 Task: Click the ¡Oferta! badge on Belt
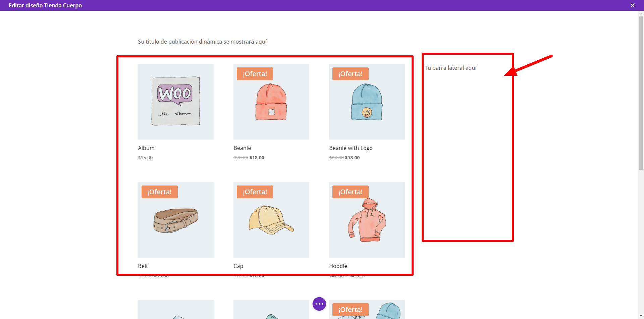tap(160, 192)
